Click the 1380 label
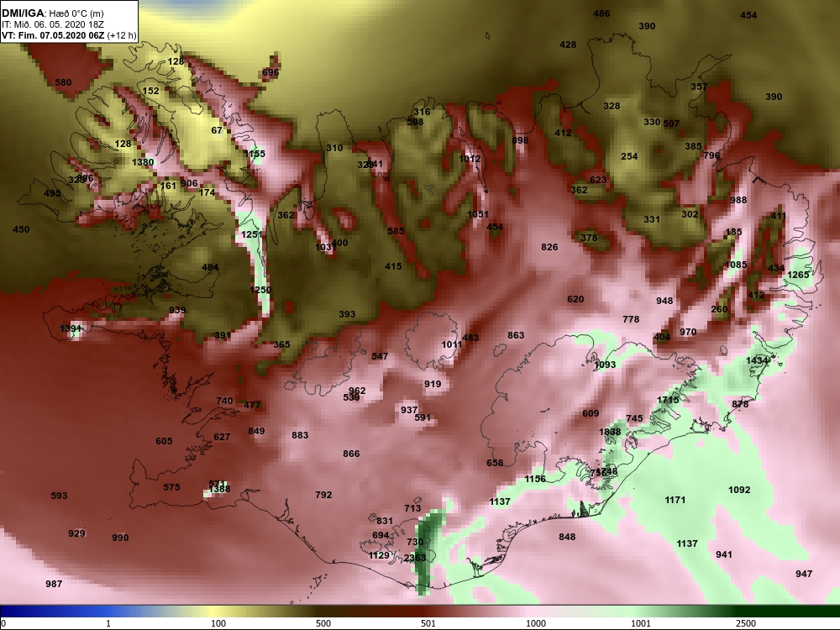This screenshot has width=840, height=630. coord(143,162)
